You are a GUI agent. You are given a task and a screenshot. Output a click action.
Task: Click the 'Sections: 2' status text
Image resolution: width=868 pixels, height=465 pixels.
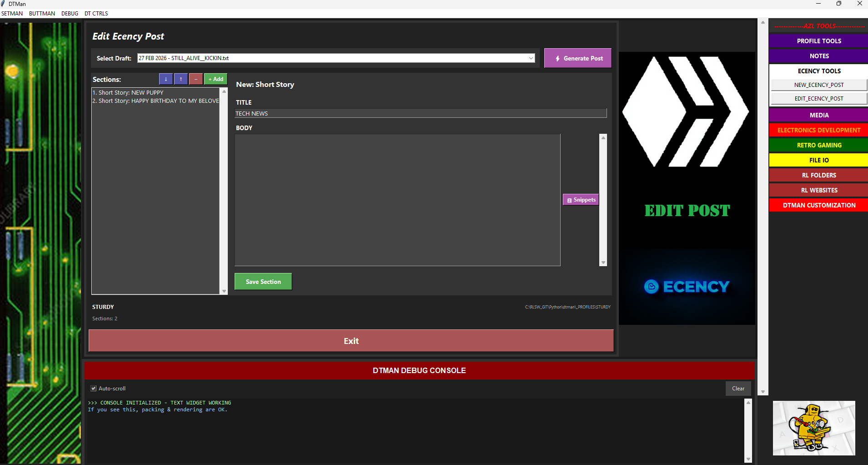tap(105, 318)
